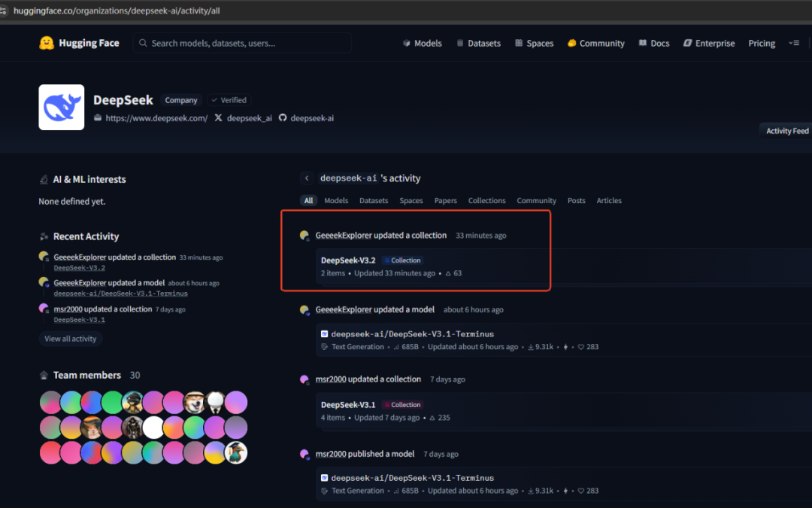
Task: Click the site info icon in address bar
Action: 3,11
